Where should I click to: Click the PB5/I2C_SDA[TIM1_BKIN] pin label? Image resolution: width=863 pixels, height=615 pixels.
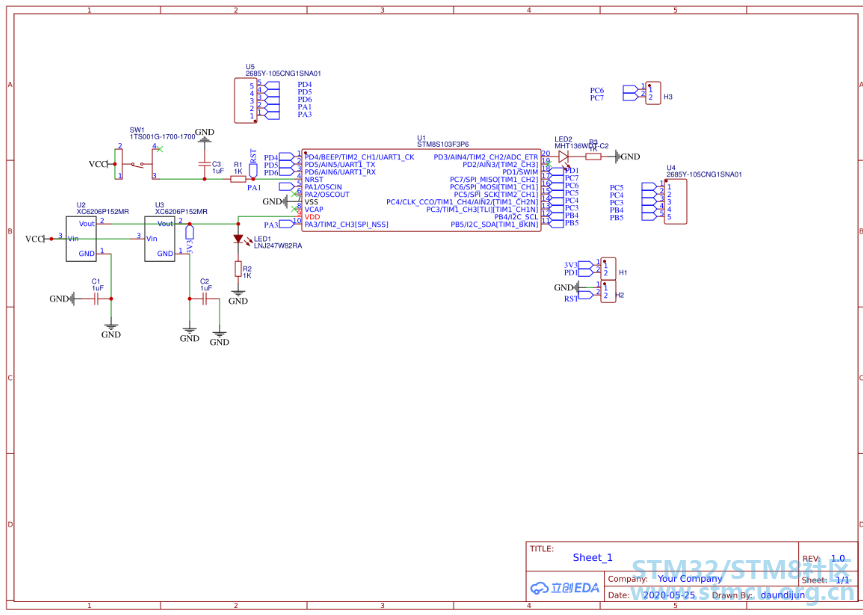(x=494, y=224)
